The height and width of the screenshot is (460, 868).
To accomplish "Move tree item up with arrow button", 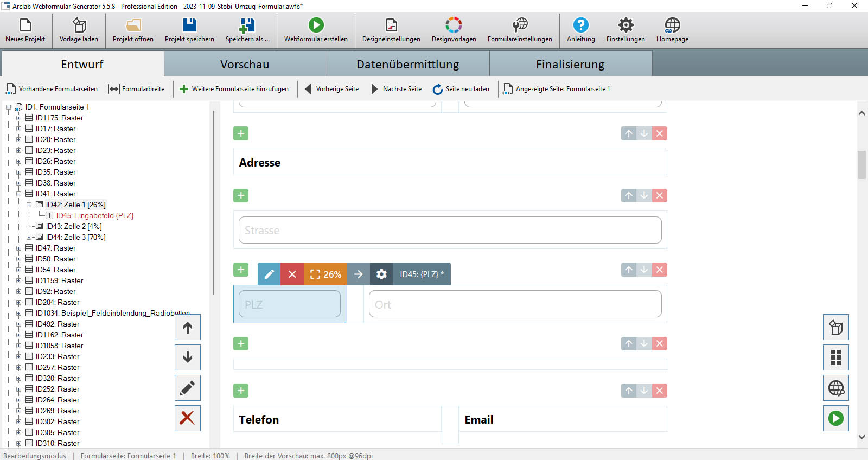I will (x=187, y=328).
